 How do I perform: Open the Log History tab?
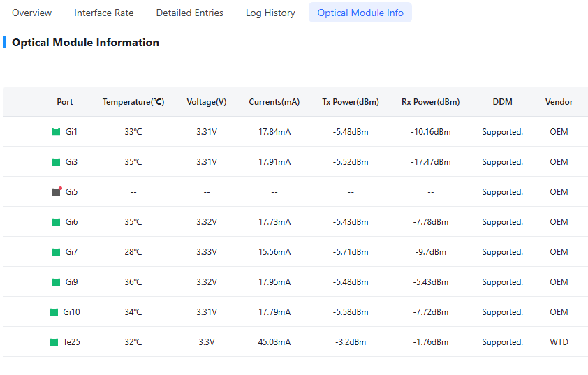click(x=270, y=13)
